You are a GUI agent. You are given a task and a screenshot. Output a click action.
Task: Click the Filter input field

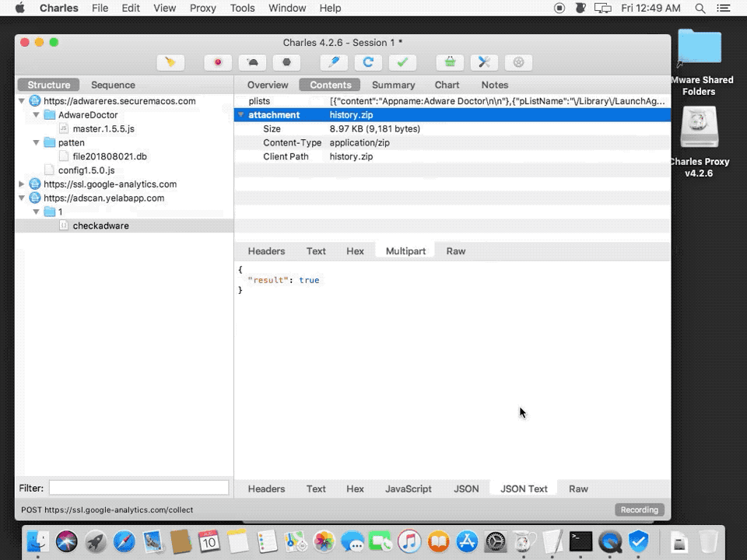pos(139,488)
